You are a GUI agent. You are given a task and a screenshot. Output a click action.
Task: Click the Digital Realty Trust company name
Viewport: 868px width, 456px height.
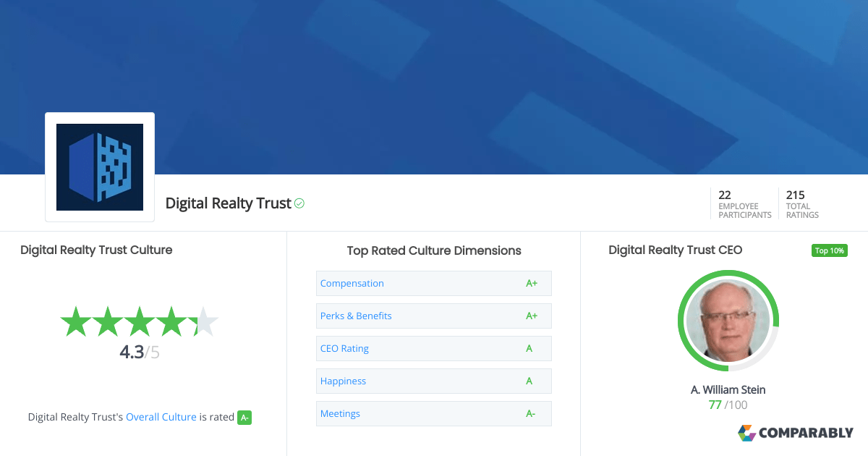(x=229, y=203)
